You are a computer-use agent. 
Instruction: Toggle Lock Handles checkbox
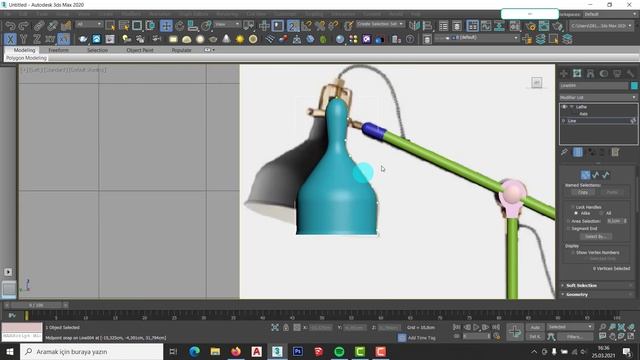pyautogui.click(x=573, y=207)
